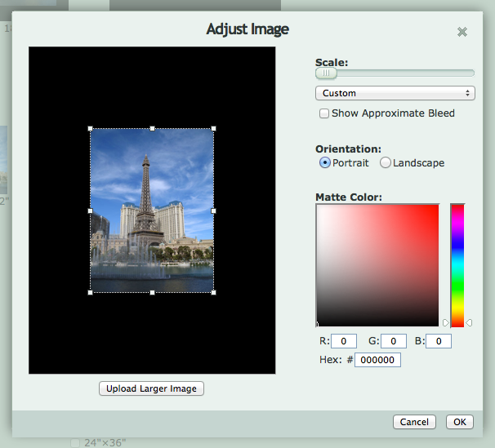Image resolution: width=495 pixels, height=448 pixels.
Task: Click the Cancel button
Action: (x=414, y=422)
